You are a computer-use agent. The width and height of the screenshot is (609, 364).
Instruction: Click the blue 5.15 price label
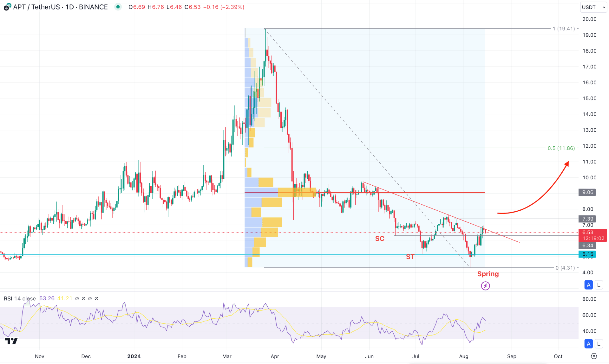[587, 254]
